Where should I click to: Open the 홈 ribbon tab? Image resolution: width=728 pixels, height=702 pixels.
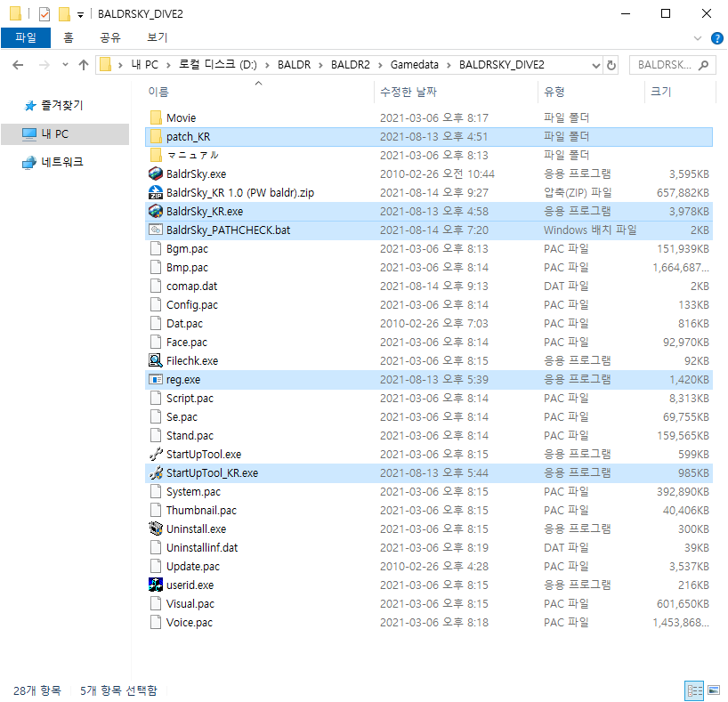pyautogui.click(x=69, y=37)
